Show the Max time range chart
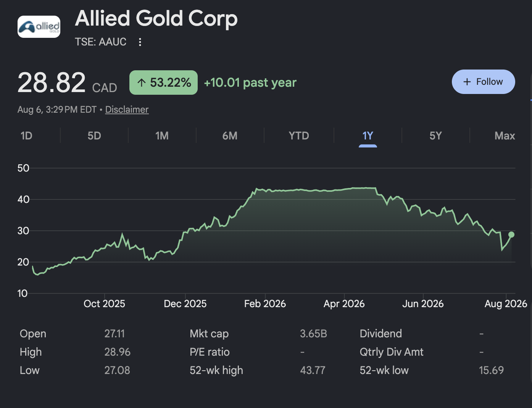 coord(505,136)
